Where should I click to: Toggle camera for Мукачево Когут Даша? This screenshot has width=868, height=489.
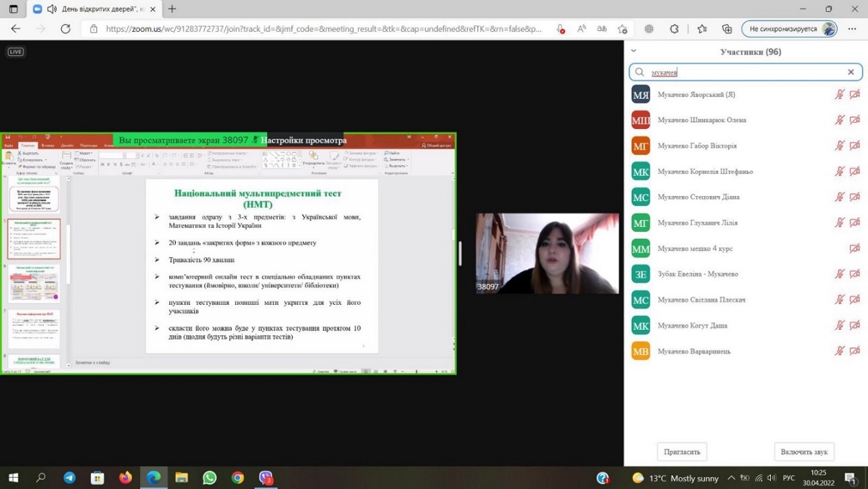855,325
